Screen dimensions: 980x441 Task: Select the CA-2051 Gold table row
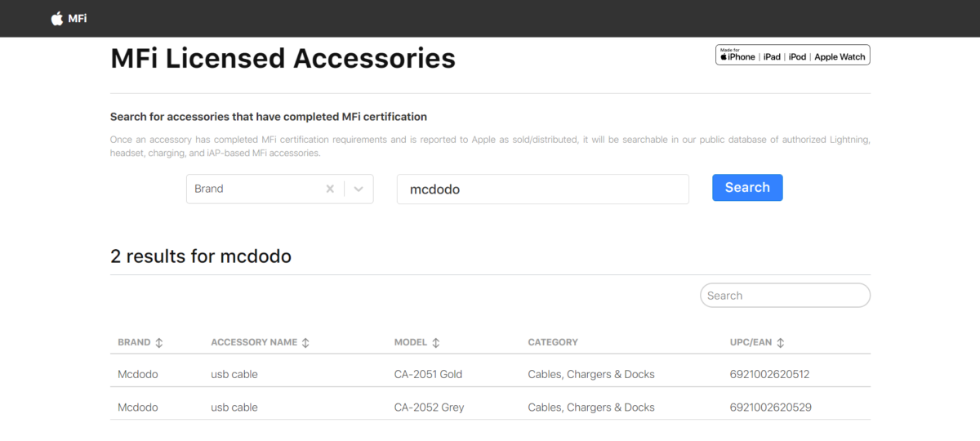coord(428,374)
